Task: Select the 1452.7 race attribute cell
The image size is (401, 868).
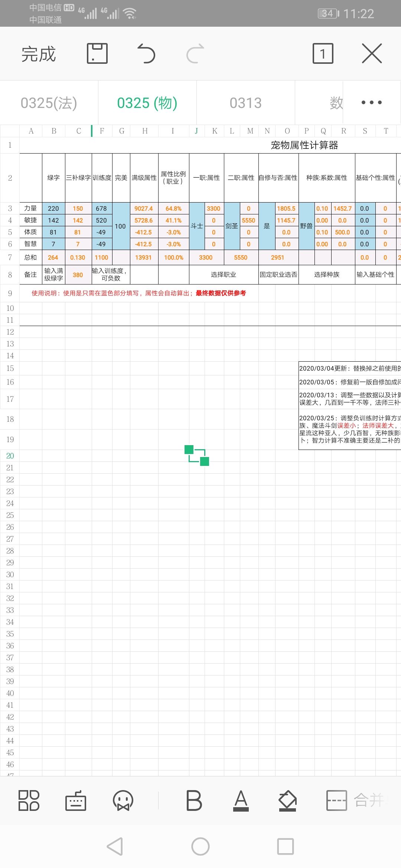Action: 343,208
